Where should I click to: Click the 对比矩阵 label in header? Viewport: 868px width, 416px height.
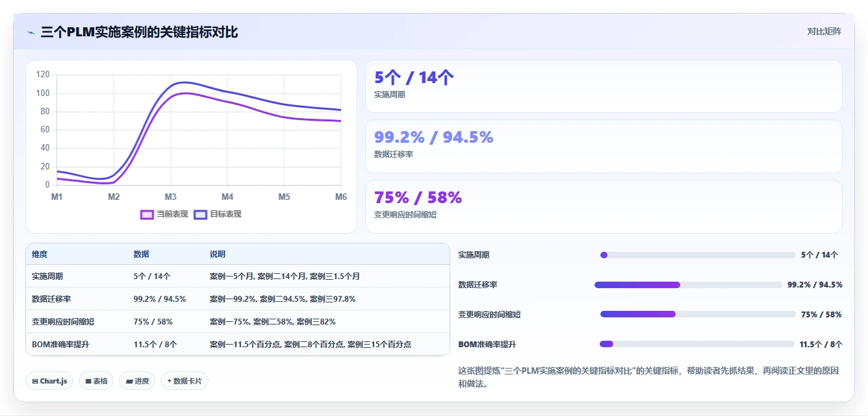[x=824, y=31]
